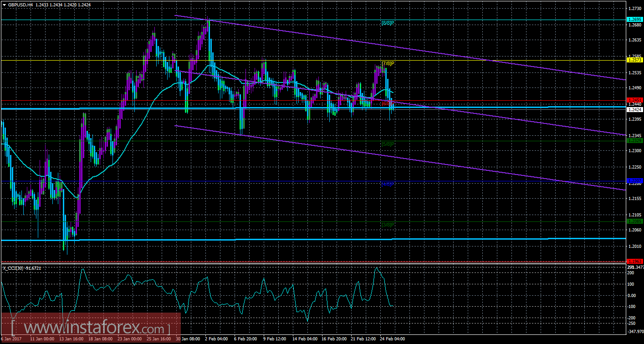Click the yellow 1.2573 price tag
This screenshot has width=644, height=344.
point(634,59)
